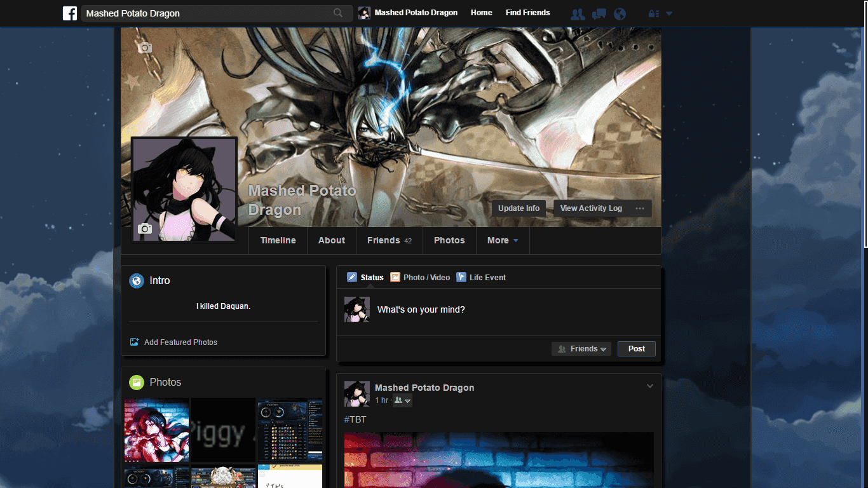
Task: Click the small profile avatar in the top bar
Action: [x=364, y=13]
